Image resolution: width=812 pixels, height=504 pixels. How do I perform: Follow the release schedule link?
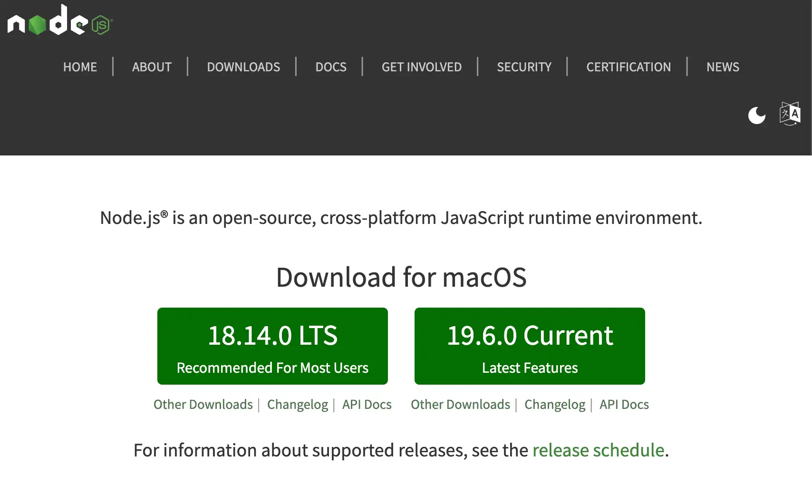pos(598,450)
